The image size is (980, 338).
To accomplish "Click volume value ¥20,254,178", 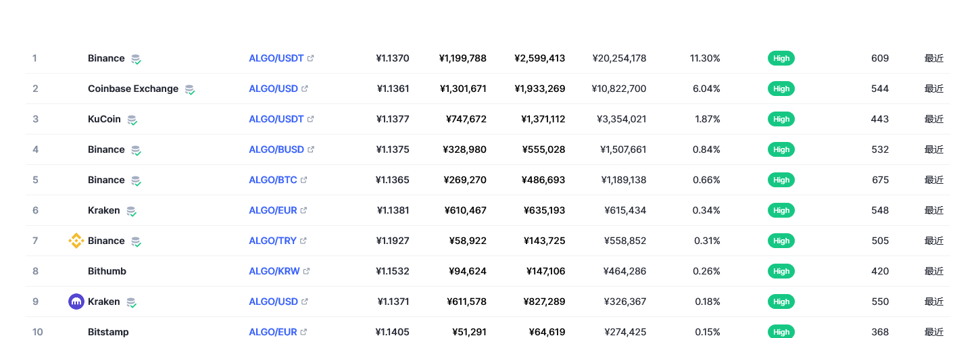I will pyautogui.click(x=619, y=58).
